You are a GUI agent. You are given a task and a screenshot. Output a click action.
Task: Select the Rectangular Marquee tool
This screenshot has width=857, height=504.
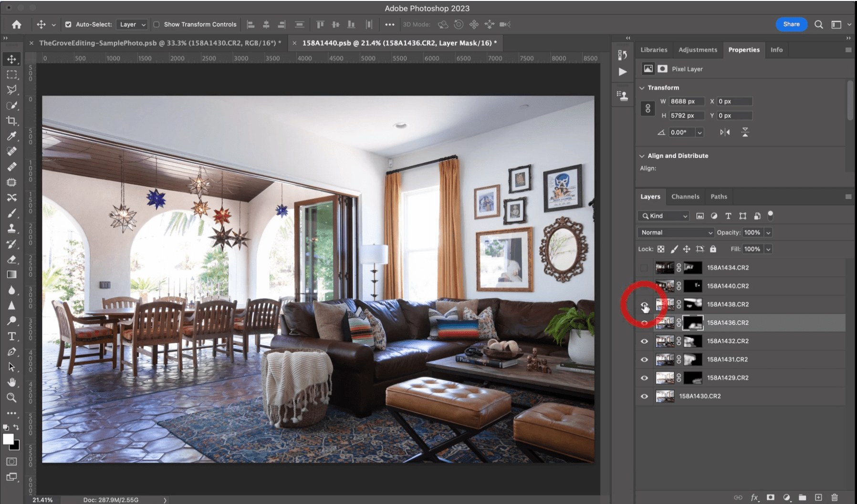click(x=11, y=74)
